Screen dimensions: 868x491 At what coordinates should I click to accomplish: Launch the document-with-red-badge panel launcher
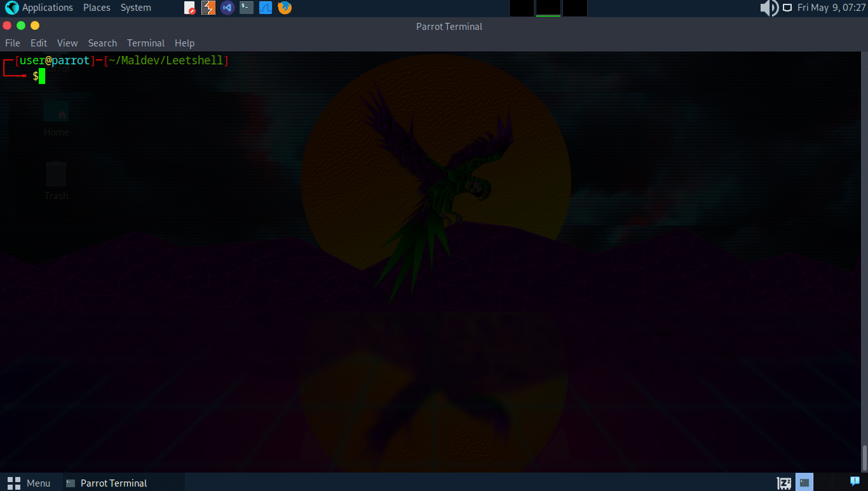tap(189, 8)
